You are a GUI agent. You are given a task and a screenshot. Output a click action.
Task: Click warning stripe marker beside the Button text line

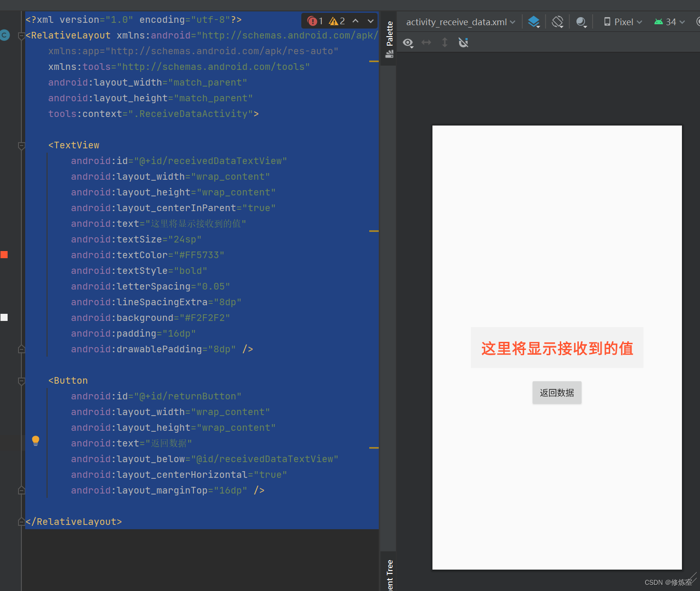[374, 448]
